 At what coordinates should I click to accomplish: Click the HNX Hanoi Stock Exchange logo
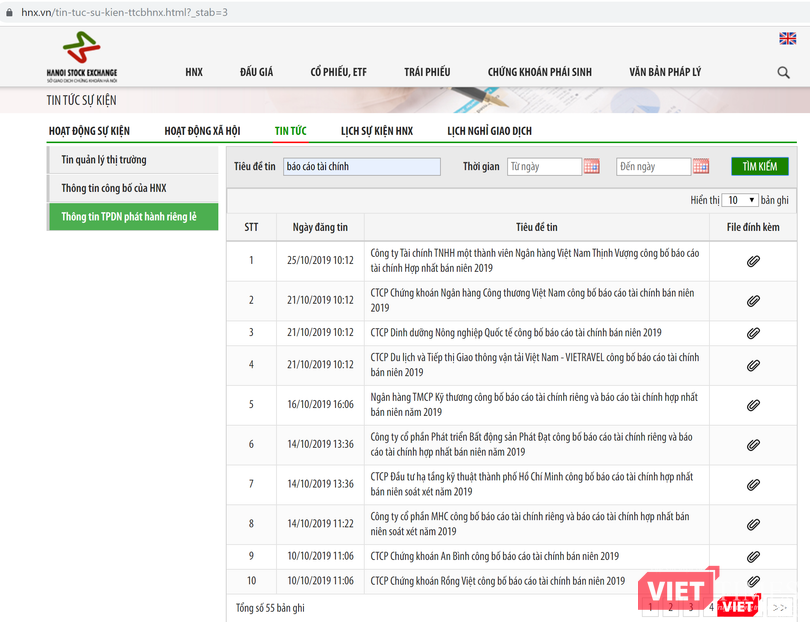(81, 57)
